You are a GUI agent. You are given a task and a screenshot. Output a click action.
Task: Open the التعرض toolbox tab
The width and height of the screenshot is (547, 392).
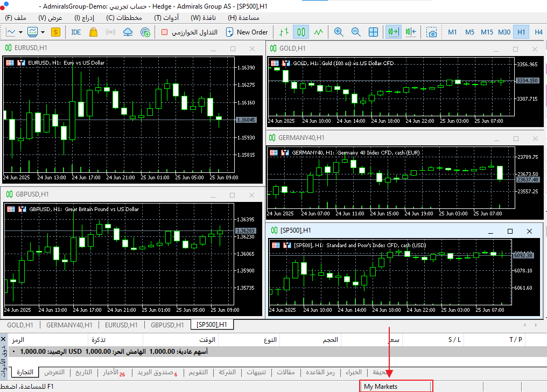54,372
